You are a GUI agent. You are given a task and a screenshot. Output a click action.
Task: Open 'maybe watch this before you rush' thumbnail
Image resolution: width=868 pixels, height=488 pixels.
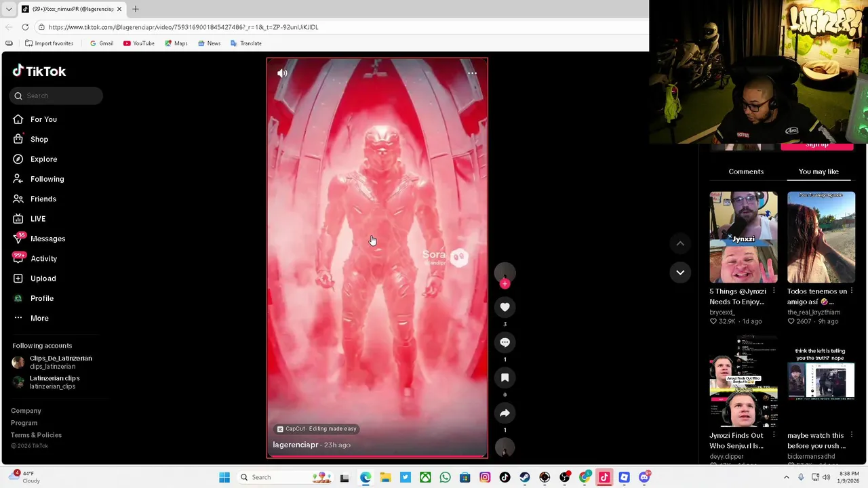tap(821, 383)
